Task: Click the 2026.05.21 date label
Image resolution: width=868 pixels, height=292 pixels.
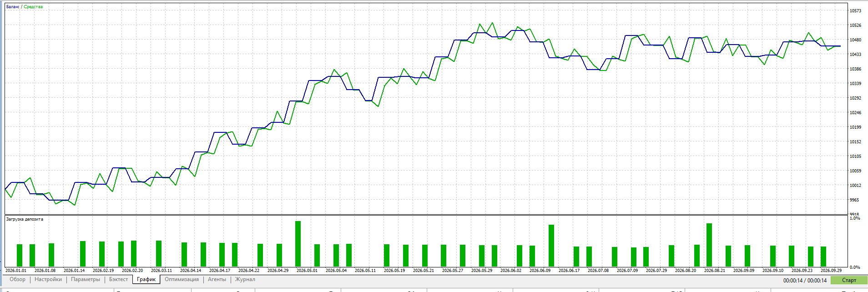Action: tap(424, 271)
